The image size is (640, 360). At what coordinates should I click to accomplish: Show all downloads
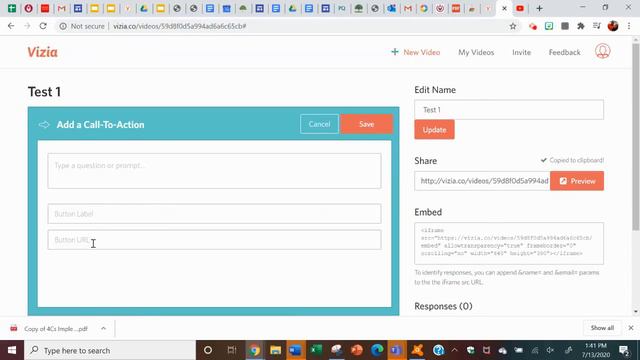coord(602,328)
